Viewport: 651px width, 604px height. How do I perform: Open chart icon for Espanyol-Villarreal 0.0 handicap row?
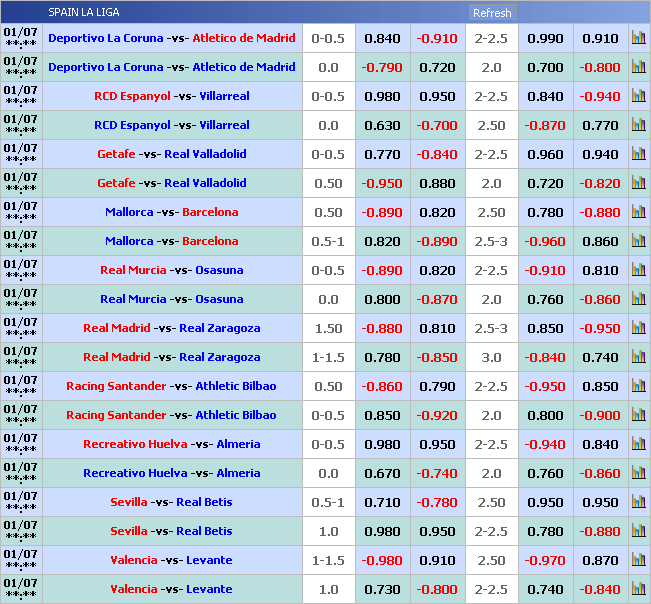(x=638, y=125)
